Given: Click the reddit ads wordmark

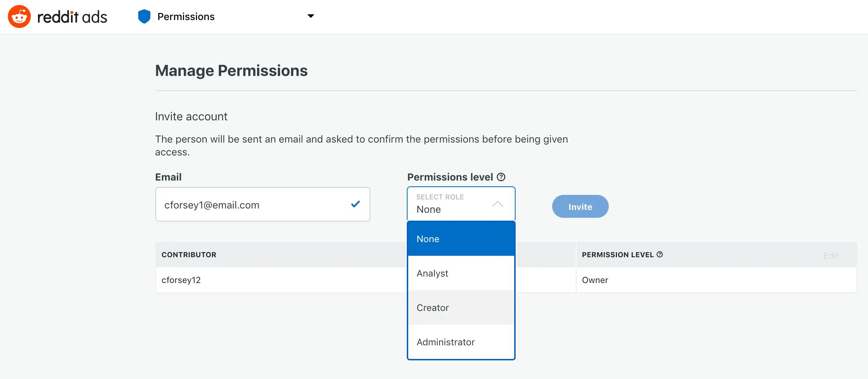Looking at the screenshot, I should click(72, 17).
